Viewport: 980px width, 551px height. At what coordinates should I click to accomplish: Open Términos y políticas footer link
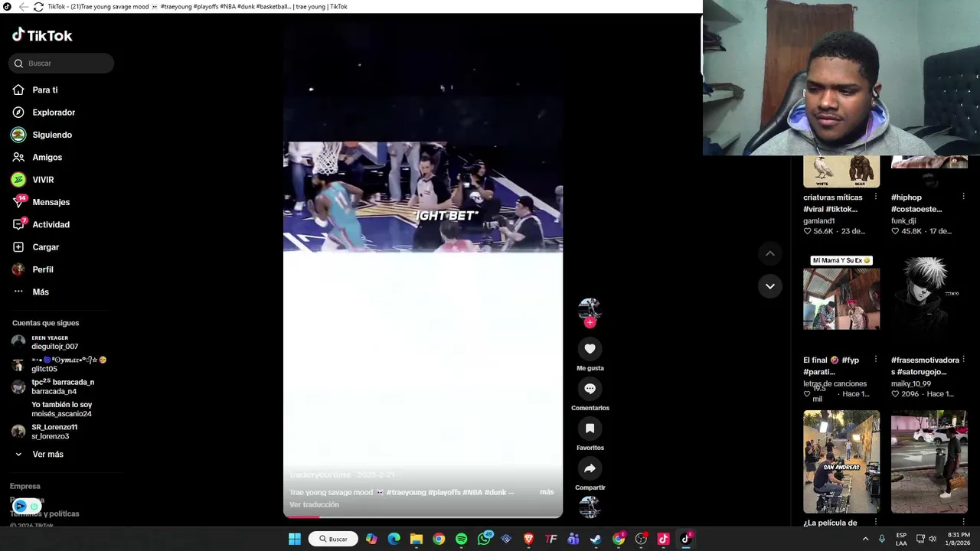point(44,514)
